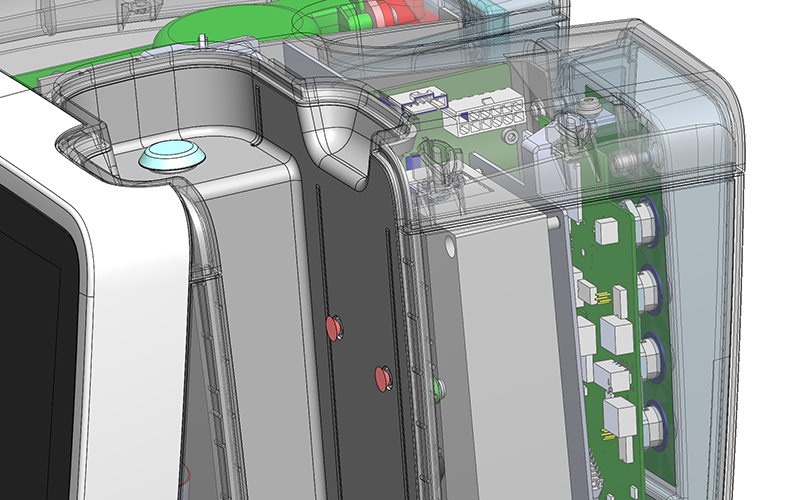The width and height of the screenshot is (800, 500).
Task: Click the small green fastener beside metal shield
Action: pos(435,385)
